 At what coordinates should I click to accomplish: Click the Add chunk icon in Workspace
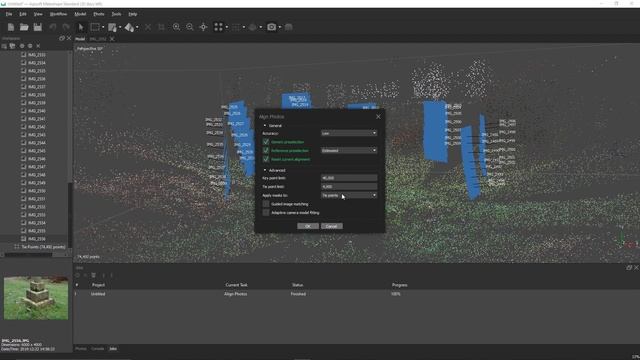pos(4,46)
